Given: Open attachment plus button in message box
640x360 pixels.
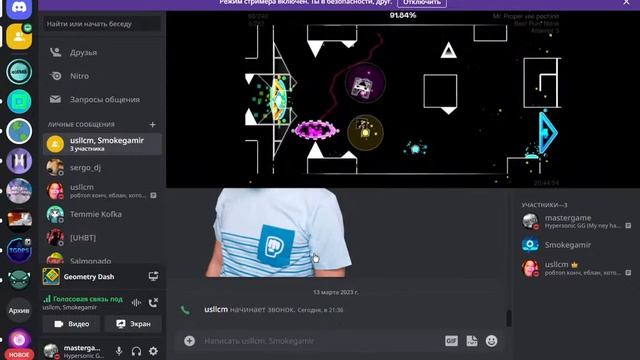Looking at the screenshot, I should point(189,341).
